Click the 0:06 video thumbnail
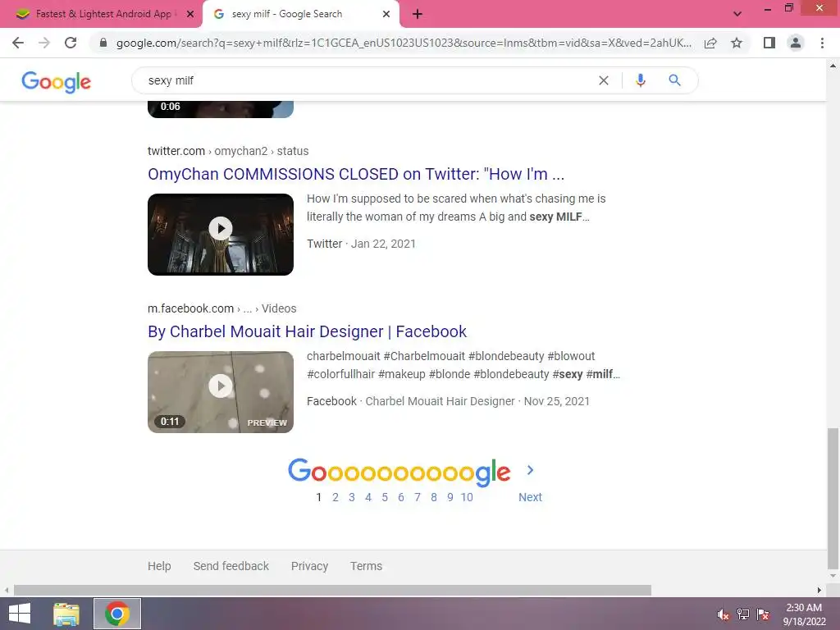This screenshot has width=840, height=630. coord(221,109)
